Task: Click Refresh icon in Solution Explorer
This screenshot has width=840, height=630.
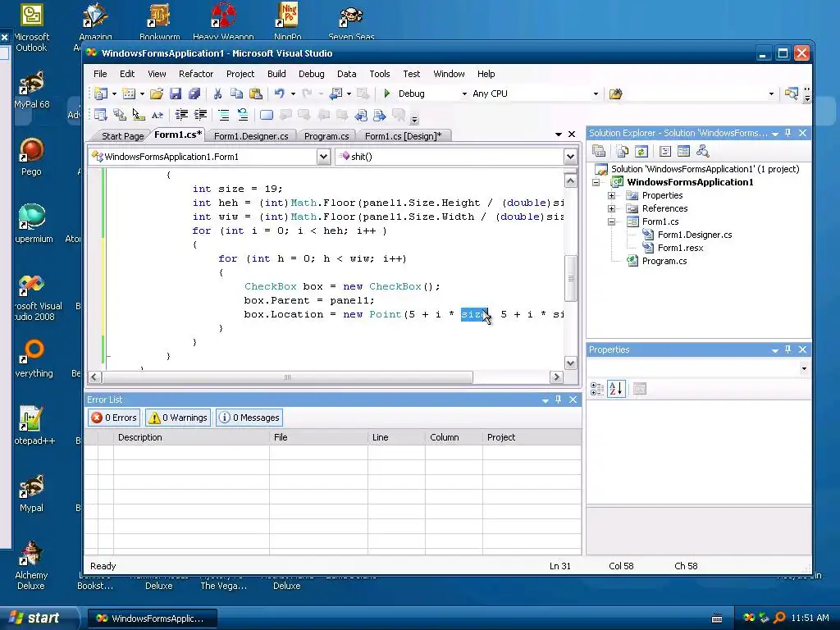Action: [x=641, y=152]
